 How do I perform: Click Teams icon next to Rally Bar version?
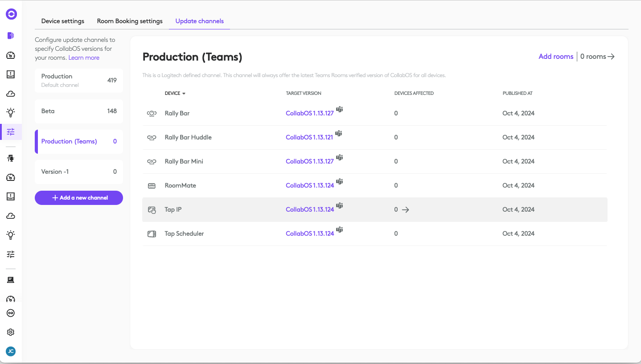[339, 109]
